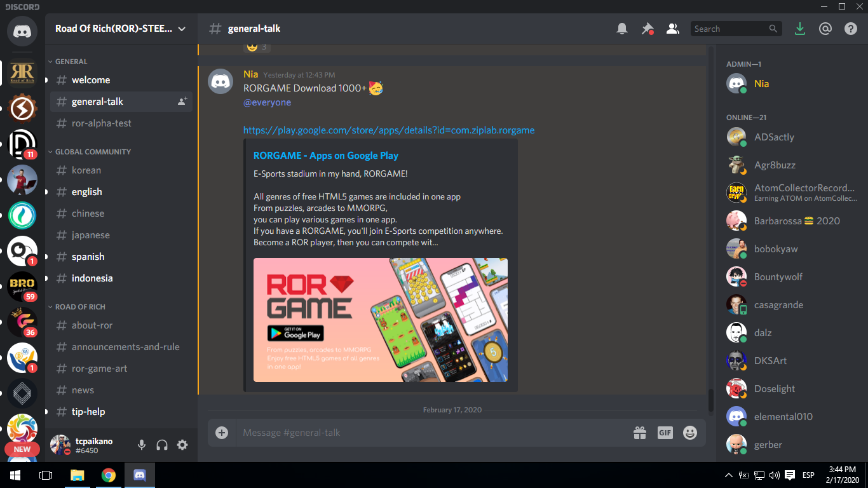Click the reaction emoji with count 3
This screenshot has height=488, width=868.
pyautogui.click(x=257, y=46)
